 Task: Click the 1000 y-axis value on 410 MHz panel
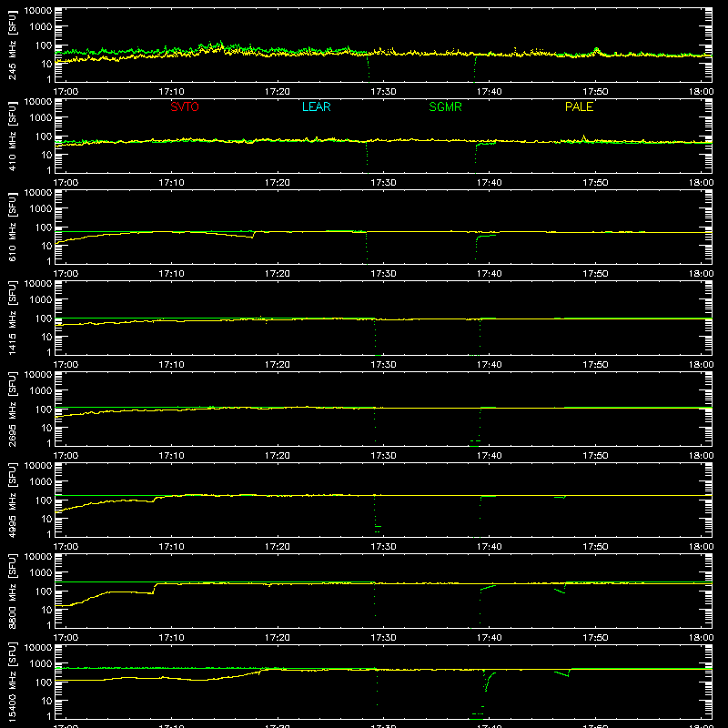coord(41,118)
